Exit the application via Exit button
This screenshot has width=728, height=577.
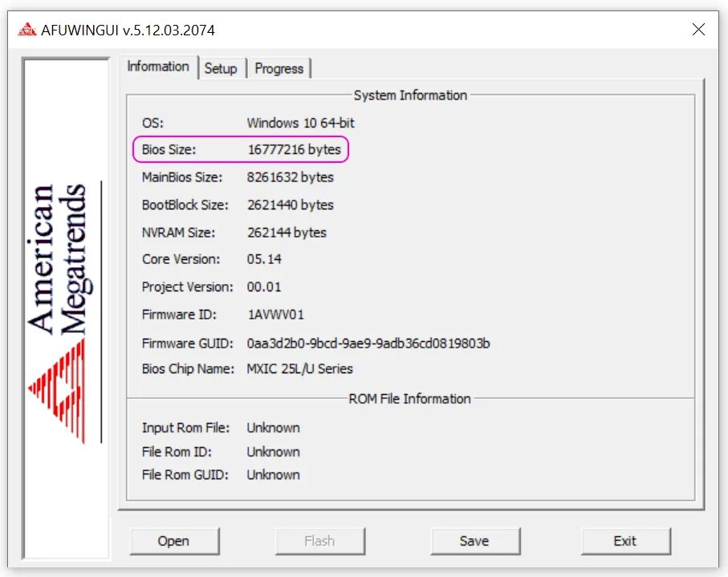click(x=625, y=541)
